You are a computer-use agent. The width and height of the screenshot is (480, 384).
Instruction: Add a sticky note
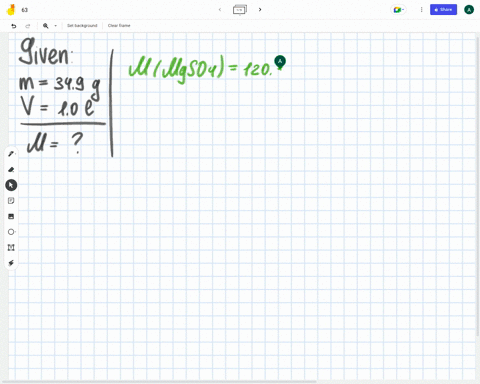(x=11, y=201)
